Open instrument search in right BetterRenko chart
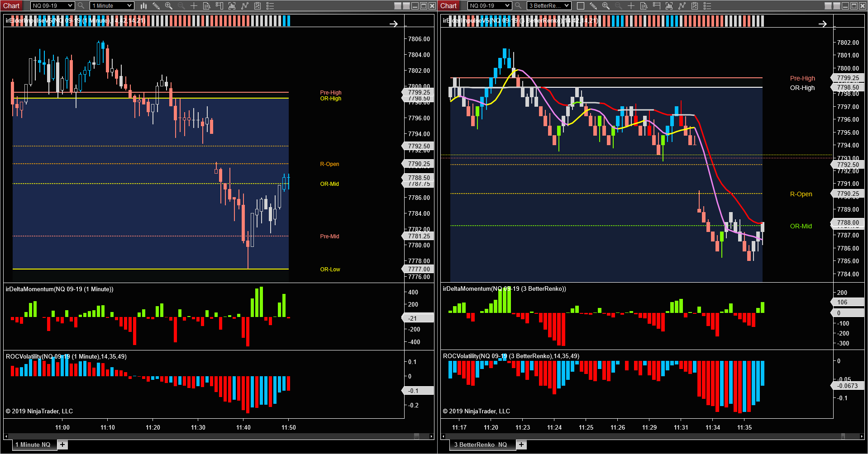Viewport: 868px width, 454px height. click(x=518, y=6)
